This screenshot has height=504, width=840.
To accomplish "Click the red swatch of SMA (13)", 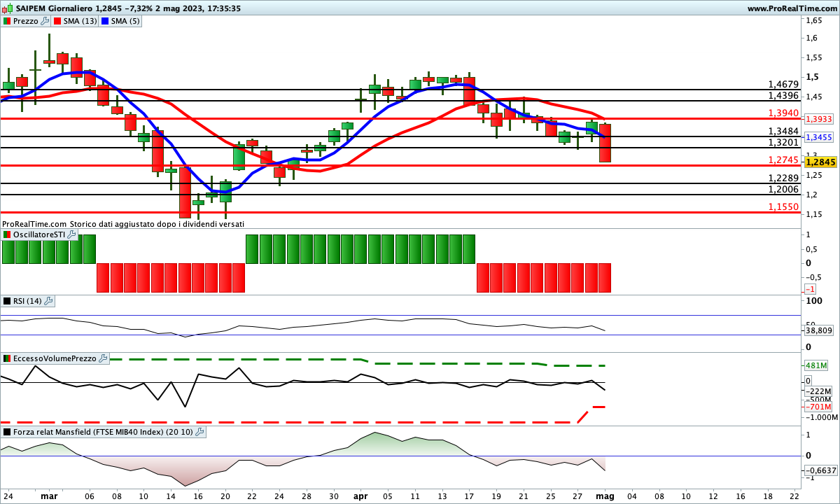I will pyautogui.click(x=57, y=21).
